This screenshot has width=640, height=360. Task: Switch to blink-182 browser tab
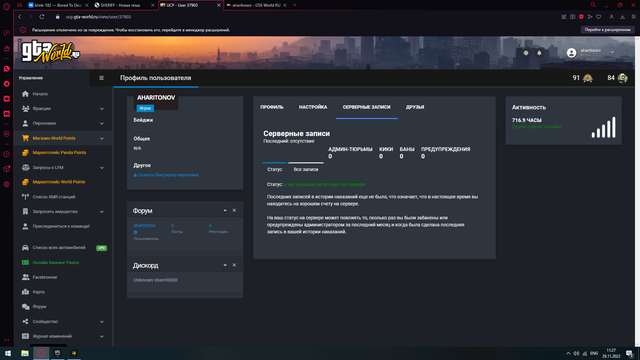pos(58,5)
